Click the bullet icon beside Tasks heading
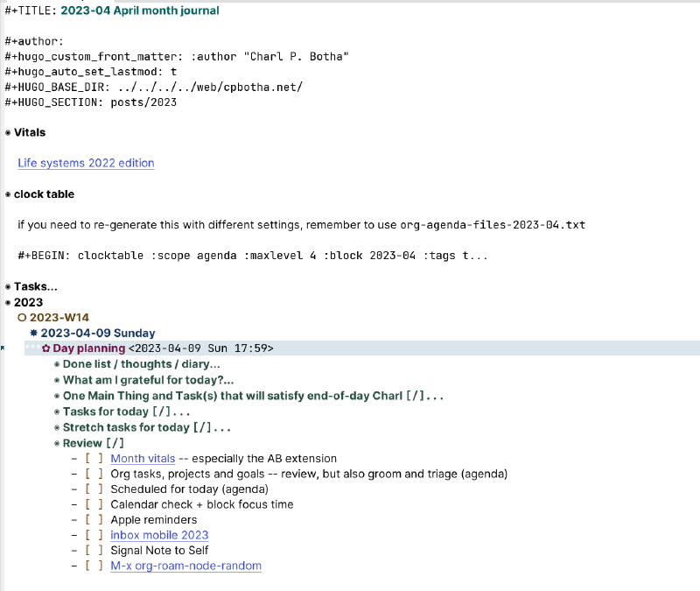Image resolution: width=700 pixels, height=591 pixels. [8, 286]
